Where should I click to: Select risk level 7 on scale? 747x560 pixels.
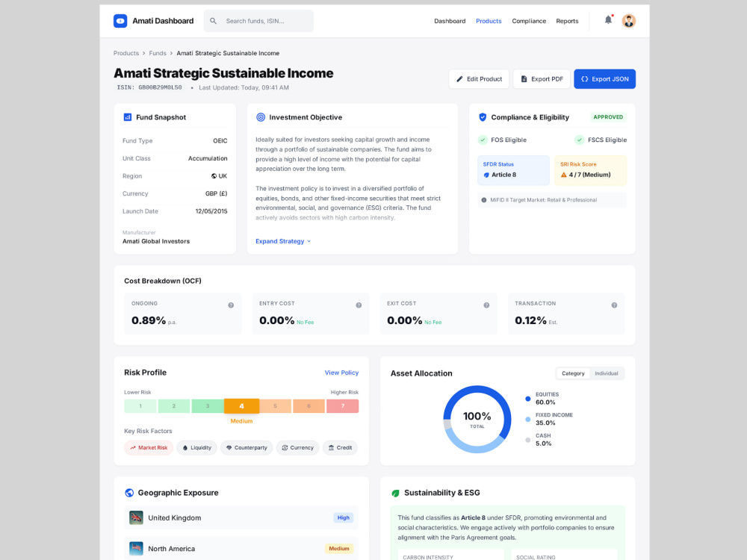[x=343, y=406]
